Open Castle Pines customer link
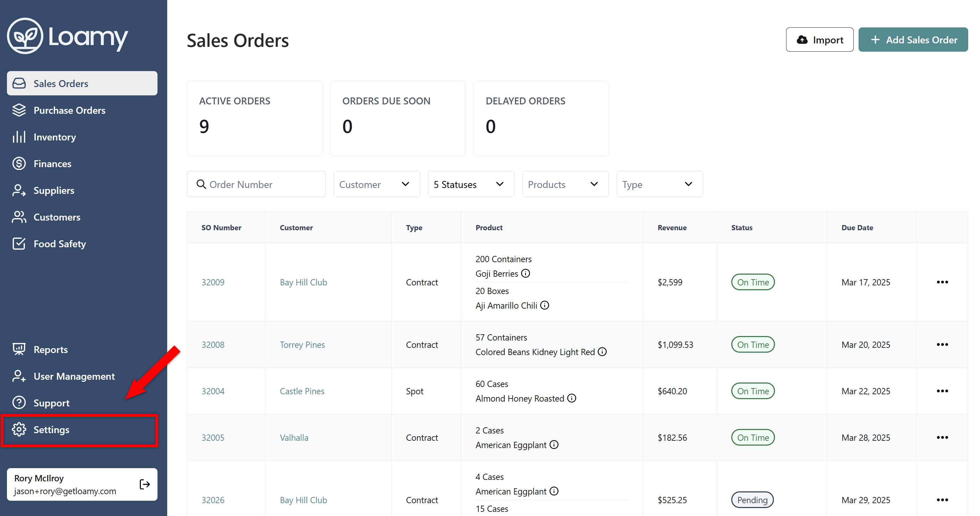 302,391
